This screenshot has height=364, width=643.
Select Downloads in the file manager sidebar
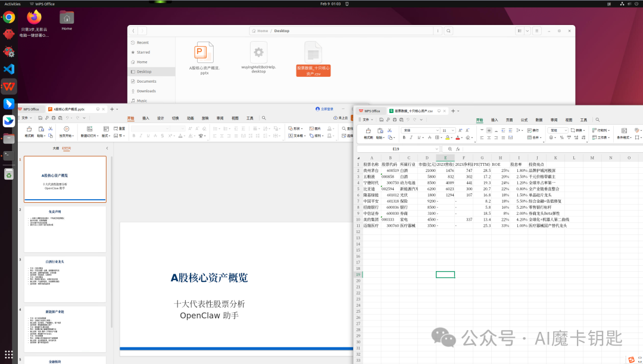pos(146,91)
